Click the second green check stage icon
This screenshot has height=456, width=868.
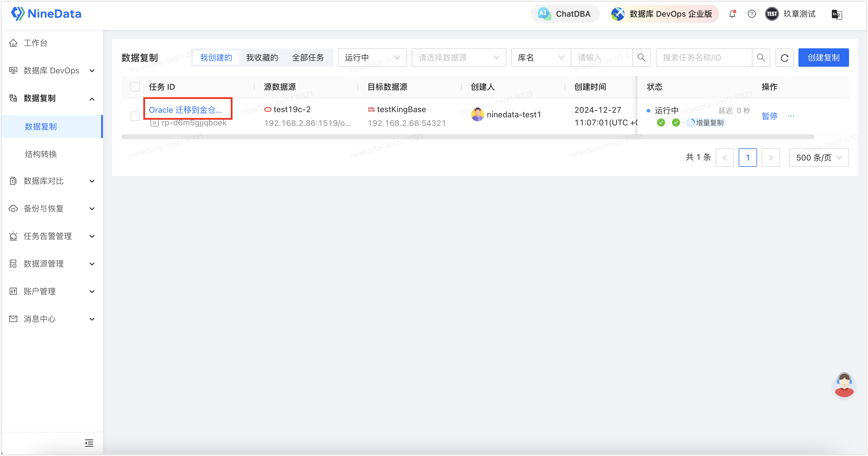click(x=676, y=123)
